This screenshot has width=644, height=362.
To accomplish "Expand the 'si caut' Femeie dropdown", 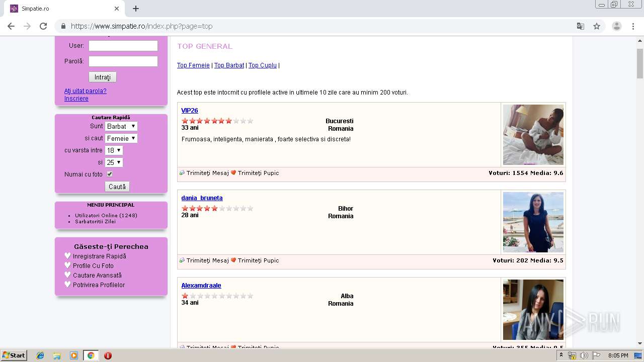I will [x=121, y=138].
